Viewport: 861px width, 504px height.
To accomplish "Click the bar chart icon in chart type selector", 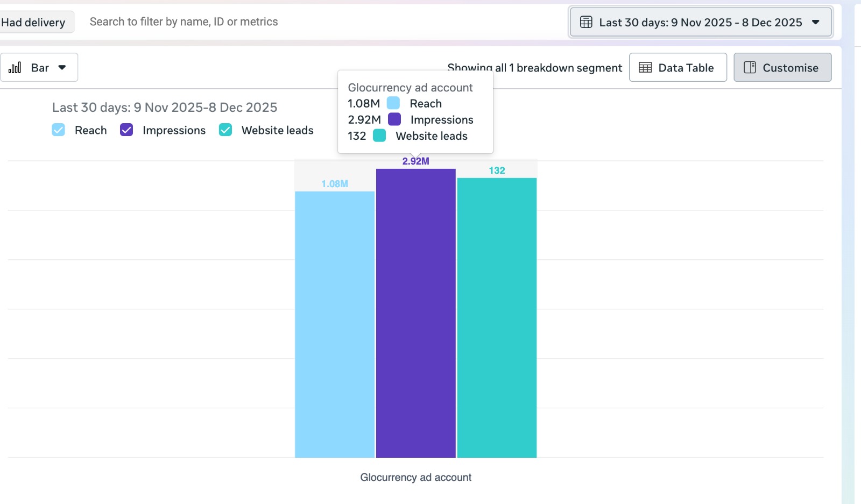I will (x=15, y=68).
